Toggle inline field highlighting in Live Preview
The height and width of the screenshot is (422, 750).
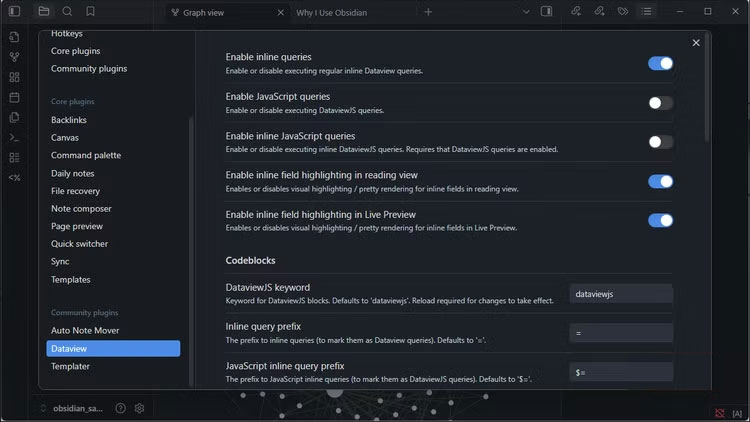point(660,220)
